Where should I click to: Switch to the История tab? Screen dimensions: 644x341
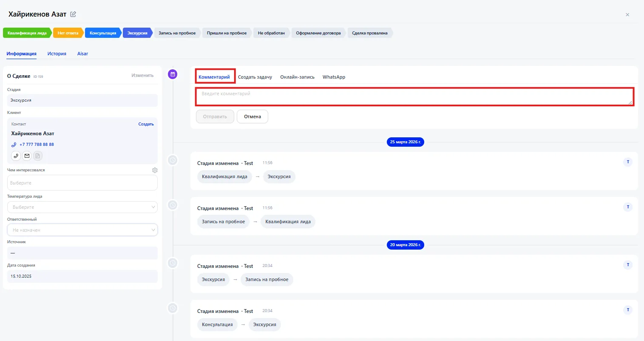tap(57, 54)
